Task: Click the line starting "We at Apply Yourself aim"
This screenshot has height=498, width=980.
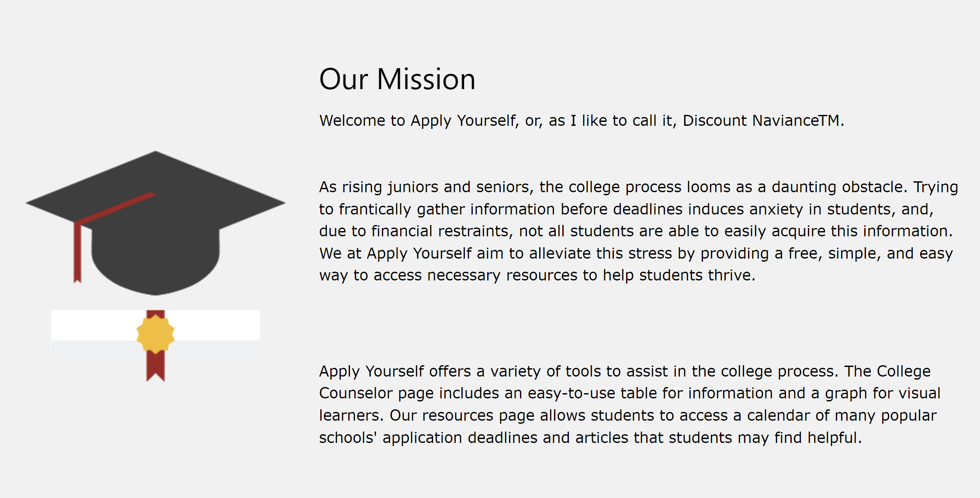Action: coord(636,253)
